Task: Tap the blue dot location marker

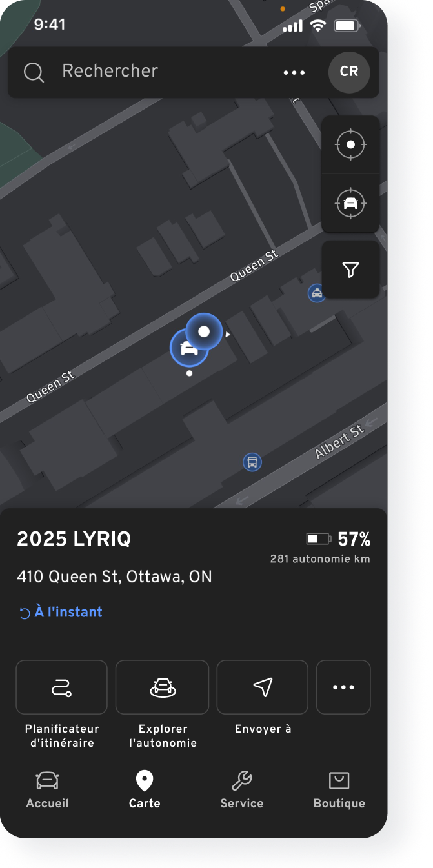Action: click(205, 332)
